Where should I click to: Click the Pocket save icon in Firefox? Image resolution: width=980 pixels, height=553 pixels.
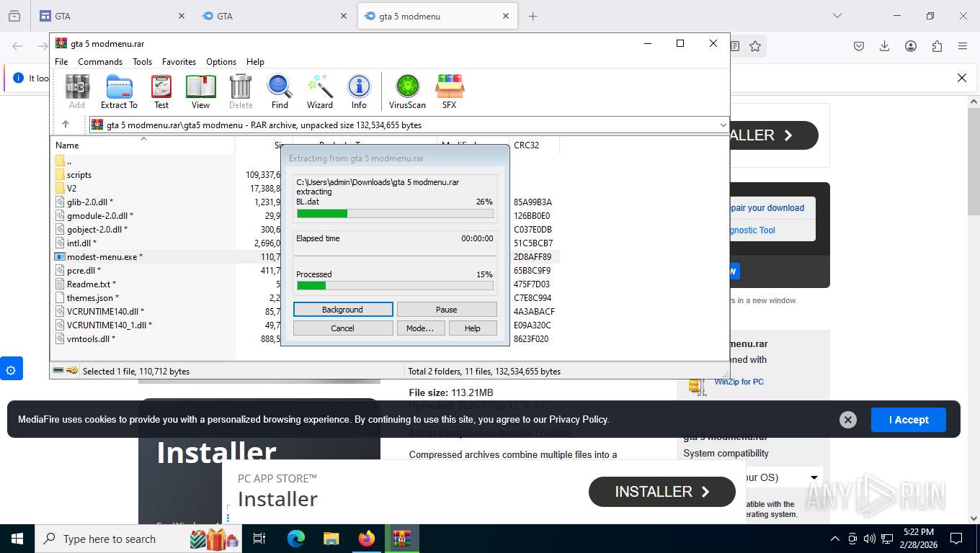pyautogui.click(x=859, y=46)
